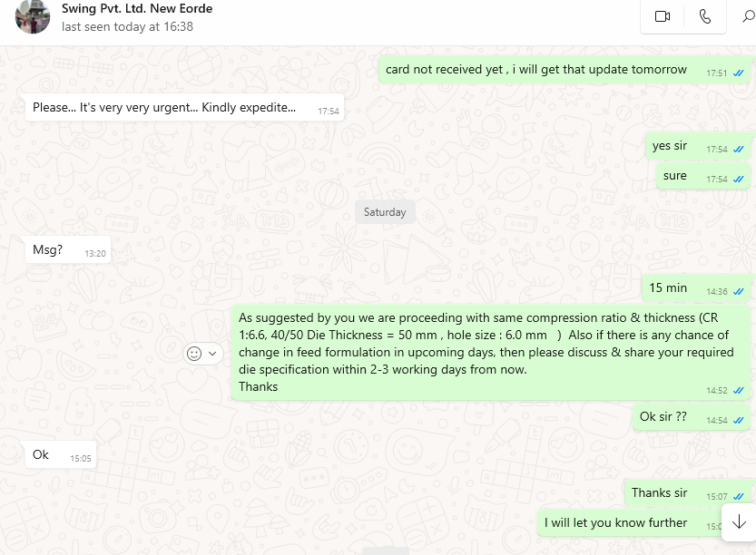756x555 pixels.
Task: Click the read ticks on "15 min" message
Action: [x=739, y=292]
